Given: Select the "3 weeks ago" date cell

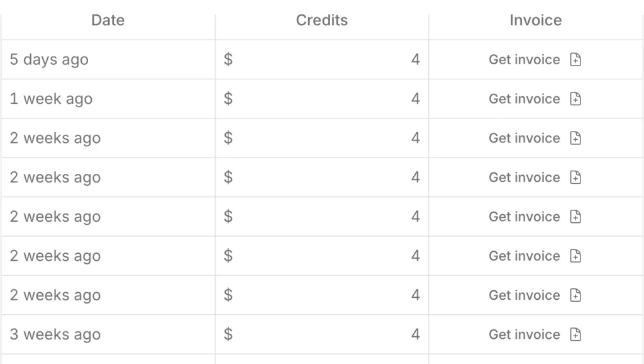Looking at the screenshot, I should click(55, 334).
